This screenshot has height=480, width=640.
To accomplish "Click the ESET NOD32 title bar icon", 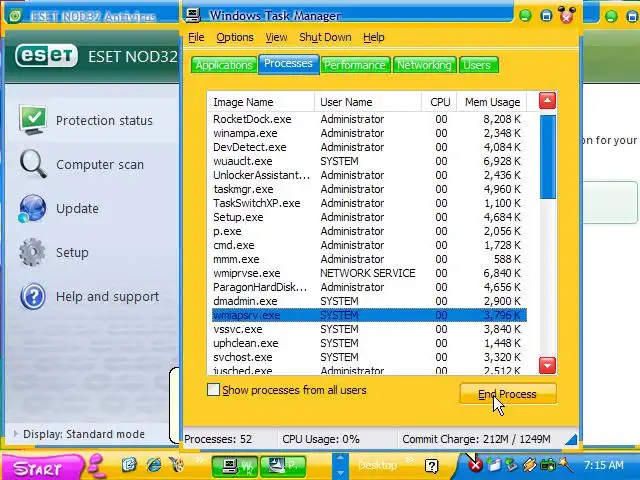I will pos(15,16).
